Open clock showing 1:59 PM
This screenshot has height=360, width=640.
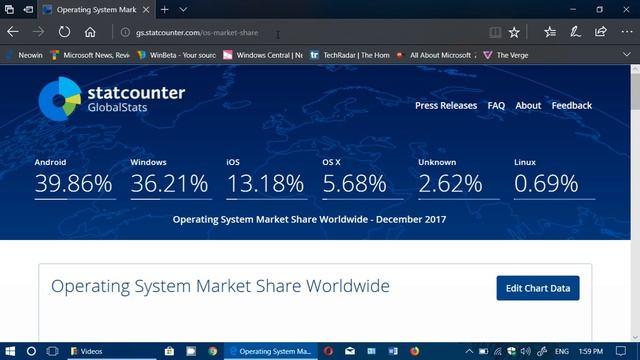591,351
